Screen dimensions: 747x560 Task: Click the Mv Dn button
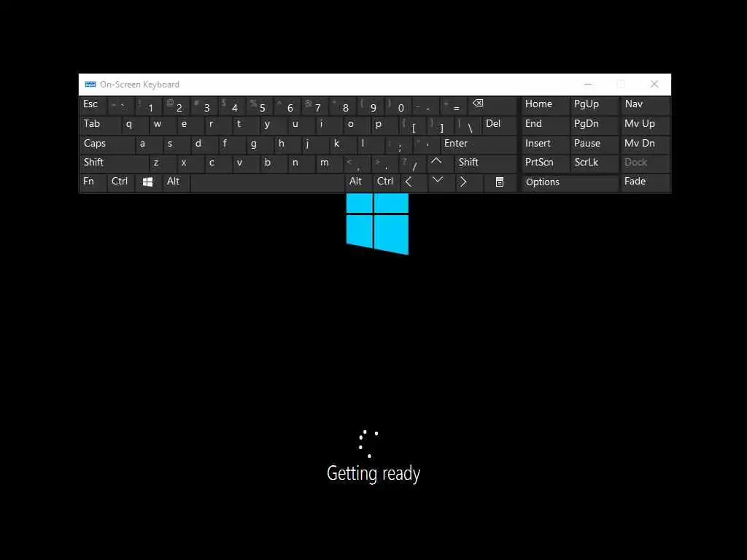[x=645, y=144]
